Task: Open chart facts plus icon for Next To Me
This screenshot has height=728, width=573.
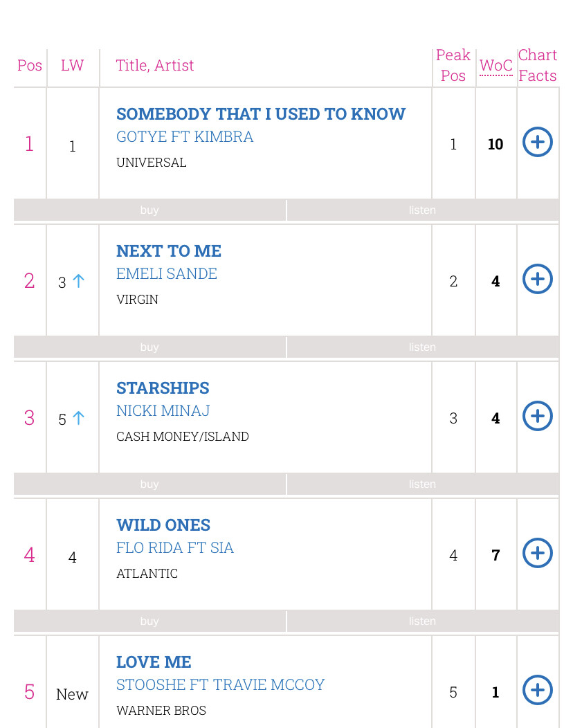Action: click(537, 279)
